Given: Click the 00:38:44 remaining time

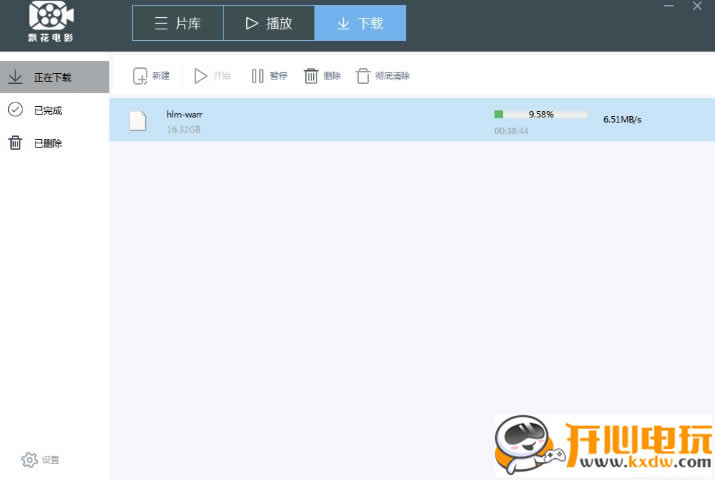Looking at the screenshot, I should pos(511,131).
